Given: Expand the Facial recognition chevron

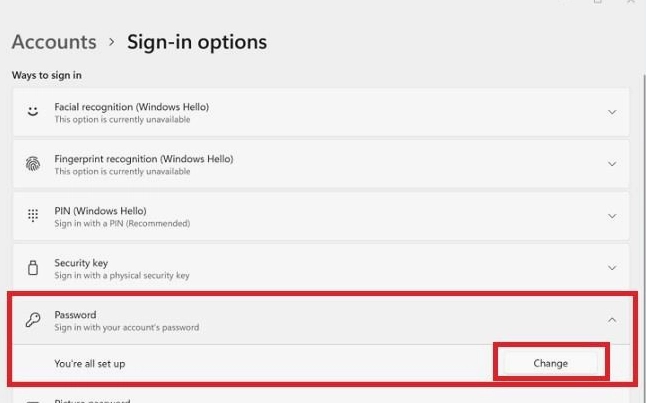Looking at the screenshot, I should (612, 112).
